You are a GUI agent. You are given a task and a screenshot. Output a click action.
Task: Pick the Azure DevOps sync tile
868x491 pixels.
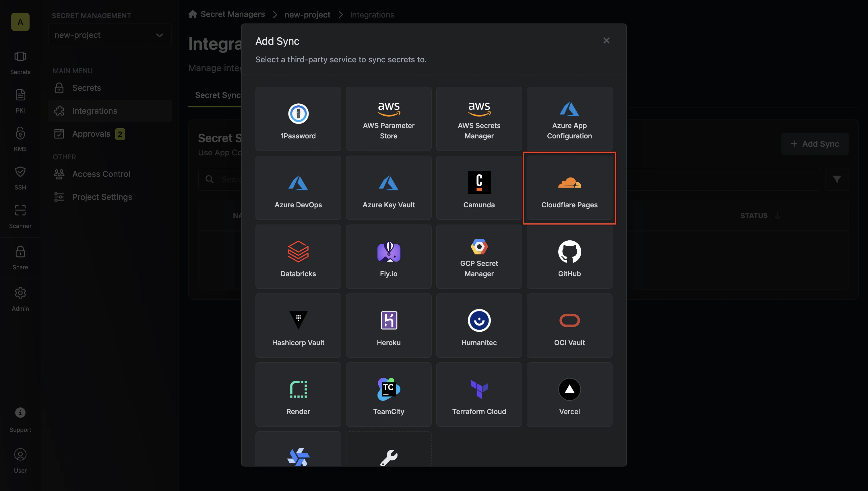click(x=298, y=187)
